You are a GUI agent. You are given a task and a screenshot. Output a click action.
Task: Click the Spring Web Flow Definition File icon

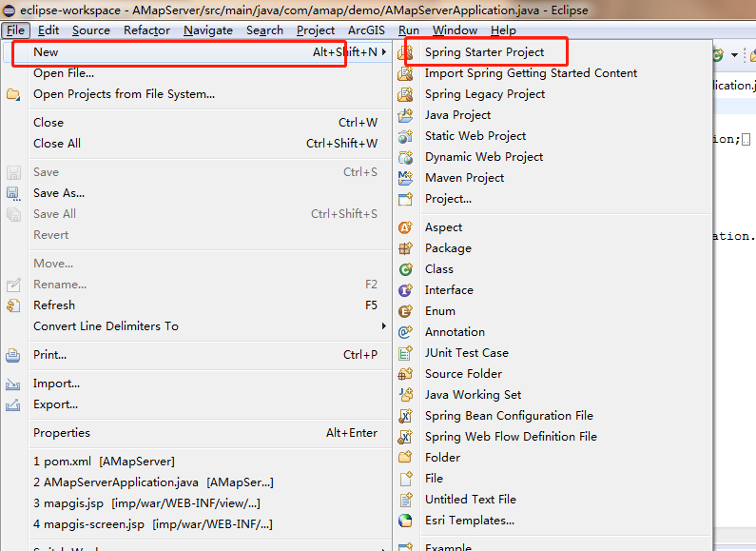405,437
